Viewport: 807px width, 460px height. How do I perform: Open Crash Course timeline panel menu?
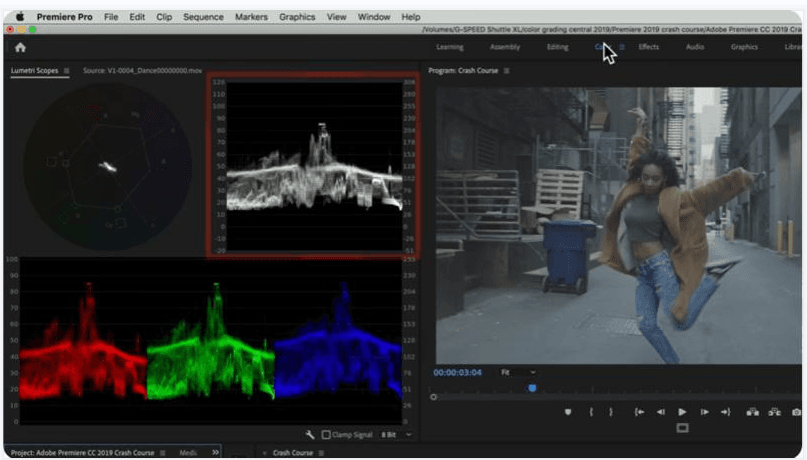tap(321, 453)
